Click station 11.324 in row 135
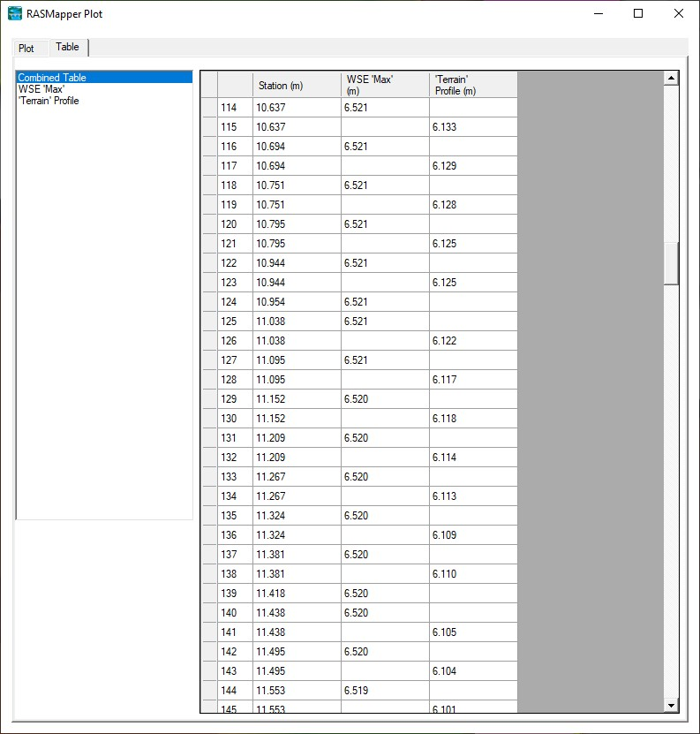This screenshot has width=700, height=734. (297, 516)
